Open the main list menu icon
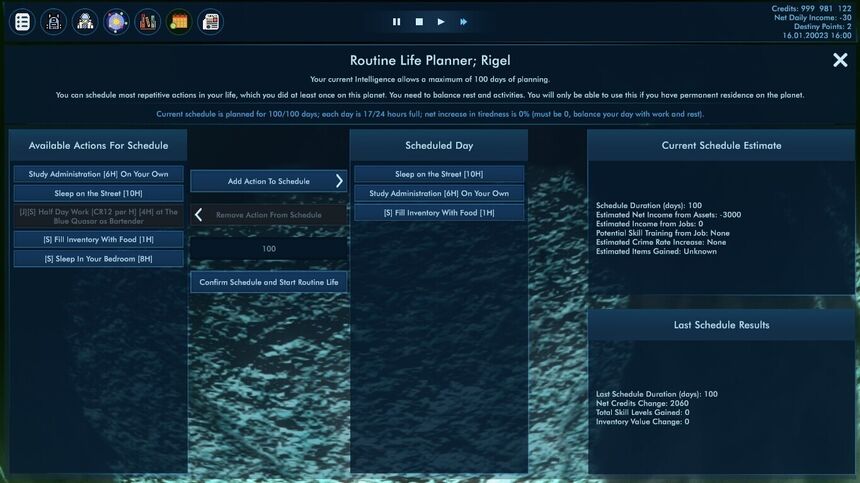Image resolution: width=860 pixels, height=483 pixels. tap(22, 22)
